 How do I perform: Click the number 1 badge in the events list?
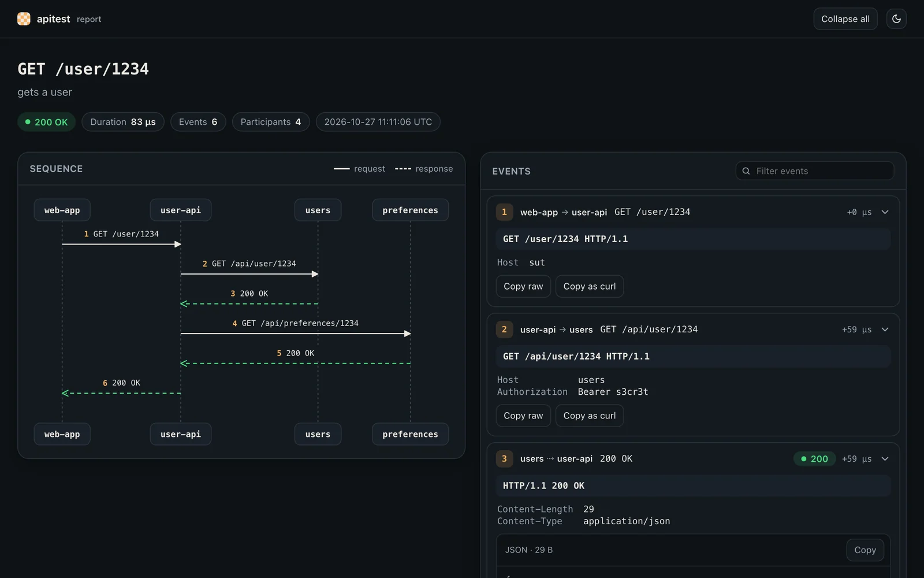point(504,212)
